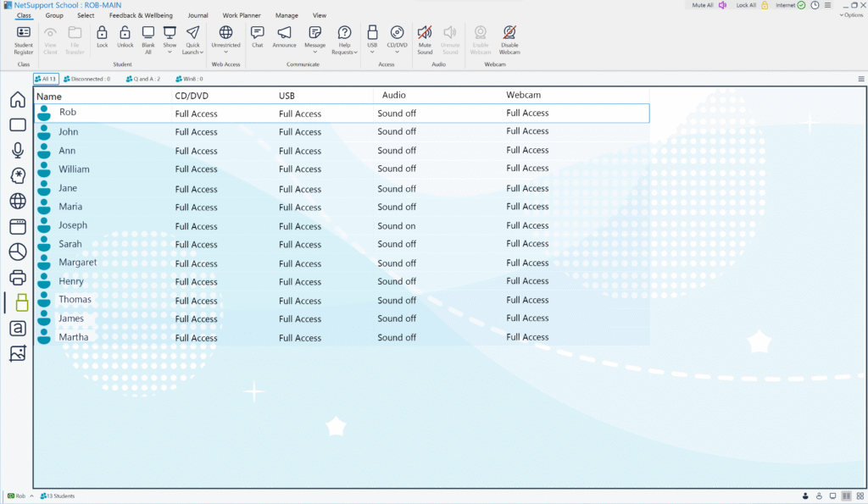Select student John row
The image size is (868, 504).
(342, 131)
